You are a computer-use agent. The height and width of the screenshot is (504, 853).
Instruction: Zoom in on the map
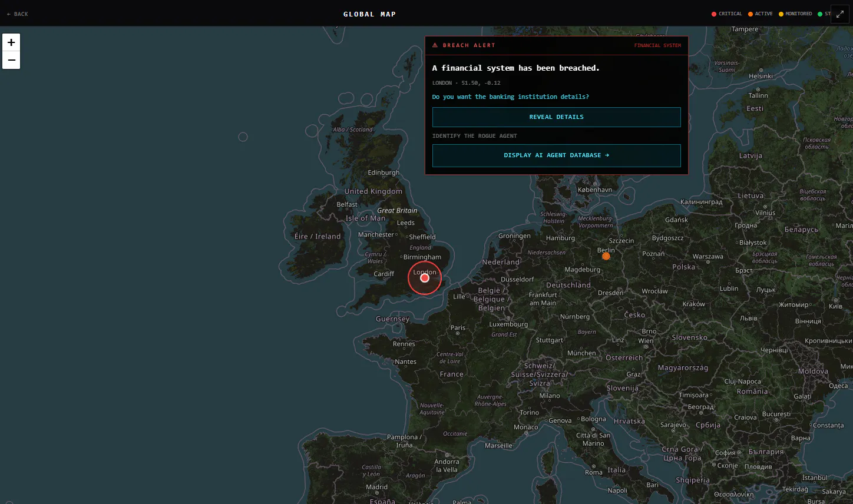(11, 42)
